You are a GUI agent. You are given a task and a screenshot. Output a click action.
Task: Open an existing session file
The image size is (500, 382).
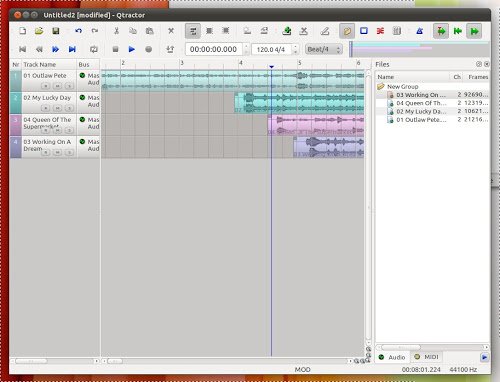39,31
